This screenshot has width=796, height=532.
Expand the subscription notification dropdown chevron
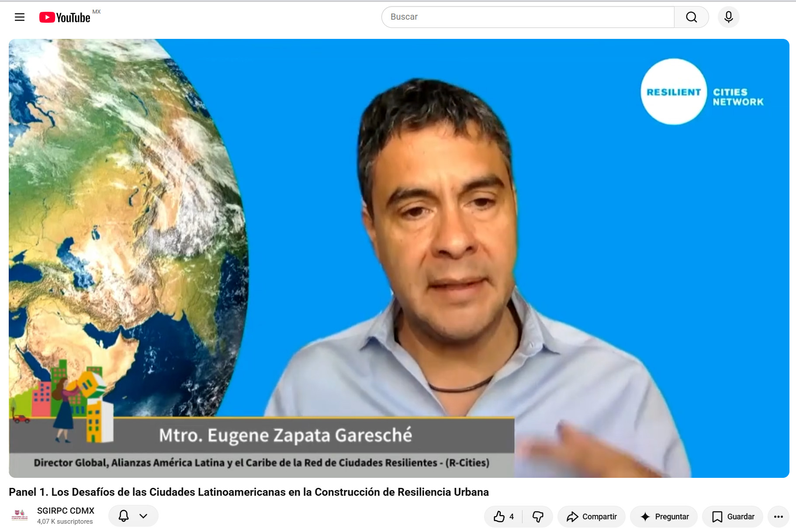(143, 516)
